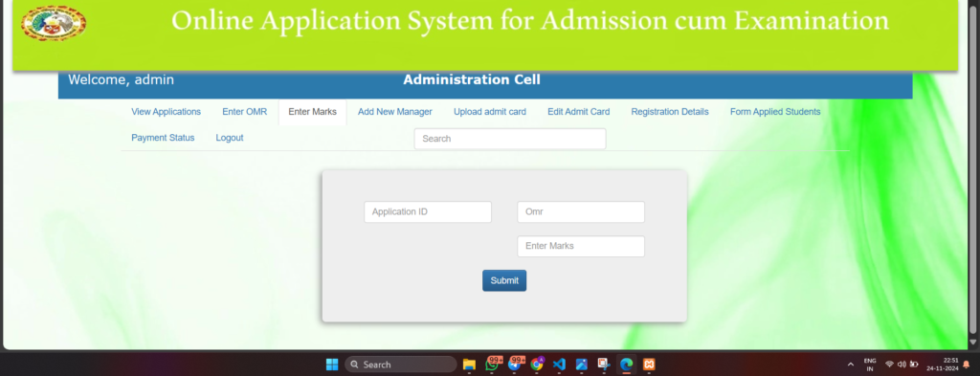The image size is (980, 376).
Task: Open notifications bell icon
Action: [x=967, y=365]
